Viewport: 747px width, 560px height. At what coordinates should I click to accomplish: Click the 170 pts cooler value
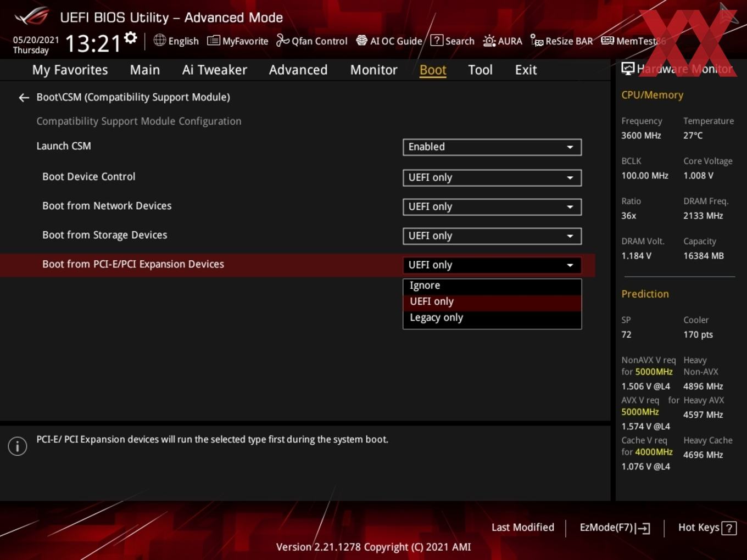(x=698, y=334)
